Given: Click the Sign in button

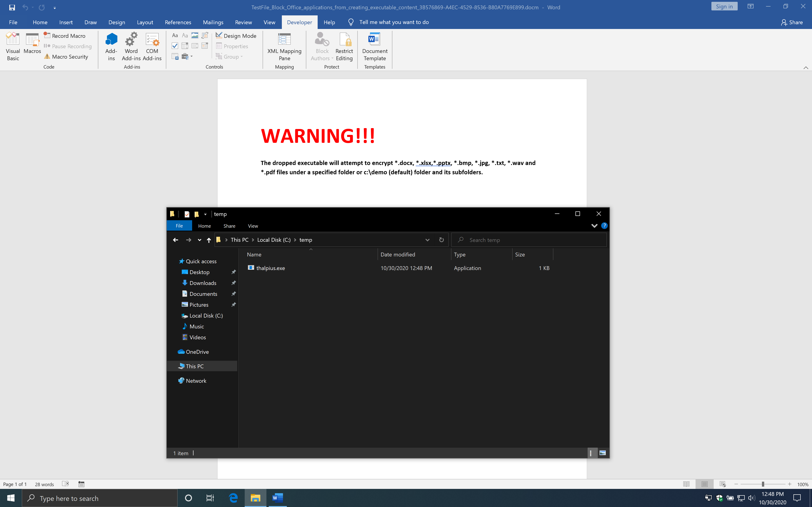Looking at the screenshot, I should point(724,6).
